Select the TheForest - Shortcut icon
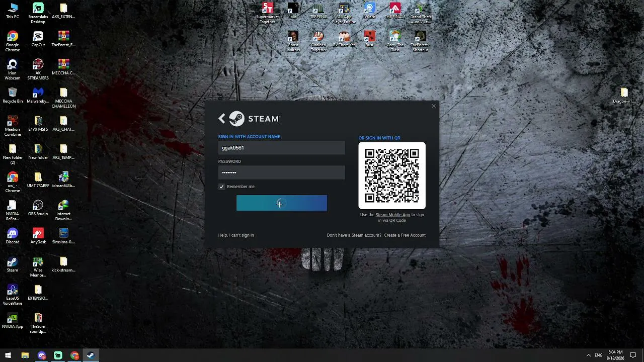Screen dimensions: 644x362 421,42
